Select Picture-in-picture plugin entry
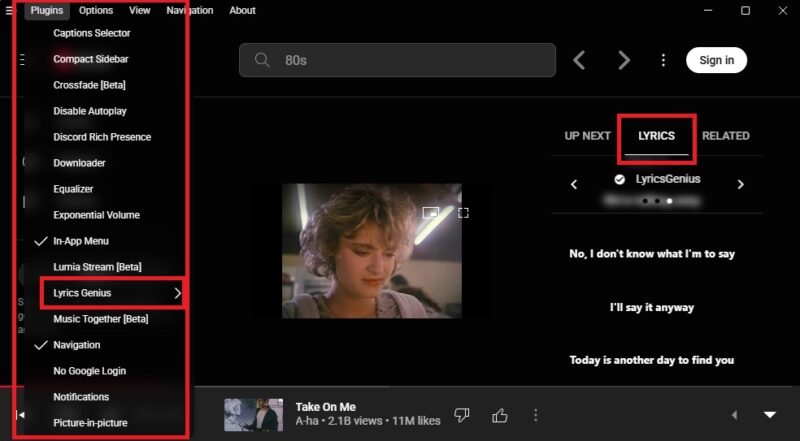This screenshot has height=441, width=800. [x=90, y=423]
